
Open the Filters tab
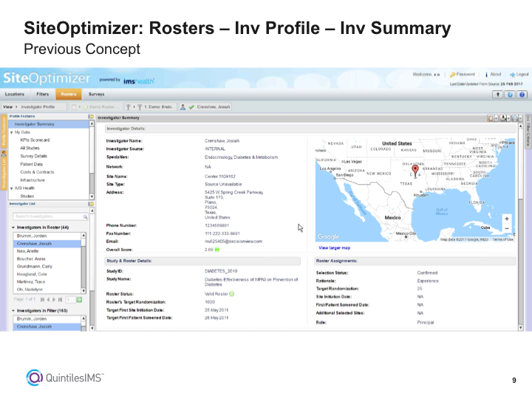coord(43,94)
